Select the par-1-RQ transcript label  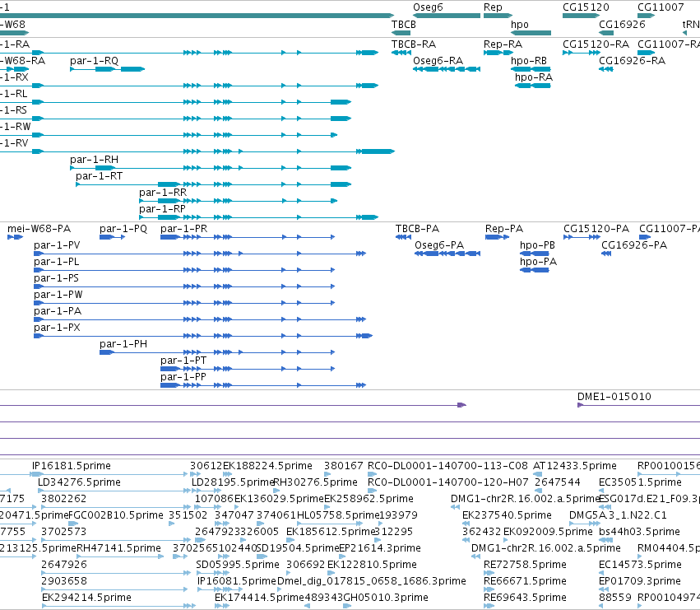point(95,61)
